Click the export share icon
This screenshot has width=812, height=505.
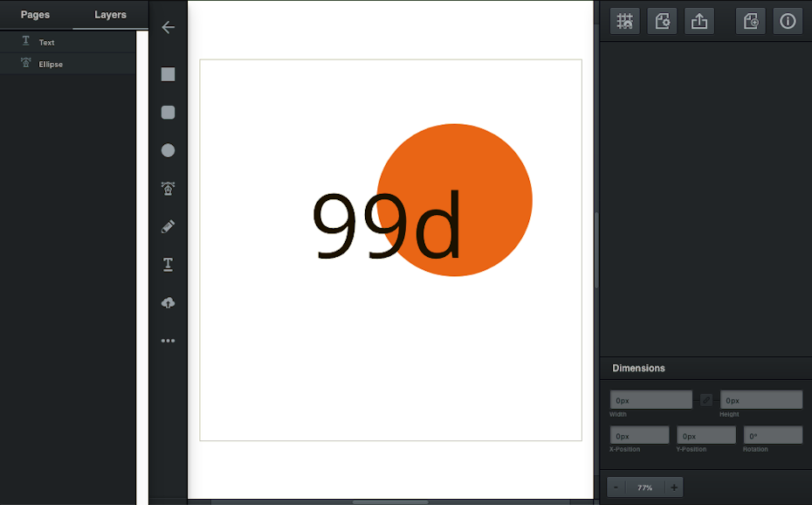coord(699,22)
